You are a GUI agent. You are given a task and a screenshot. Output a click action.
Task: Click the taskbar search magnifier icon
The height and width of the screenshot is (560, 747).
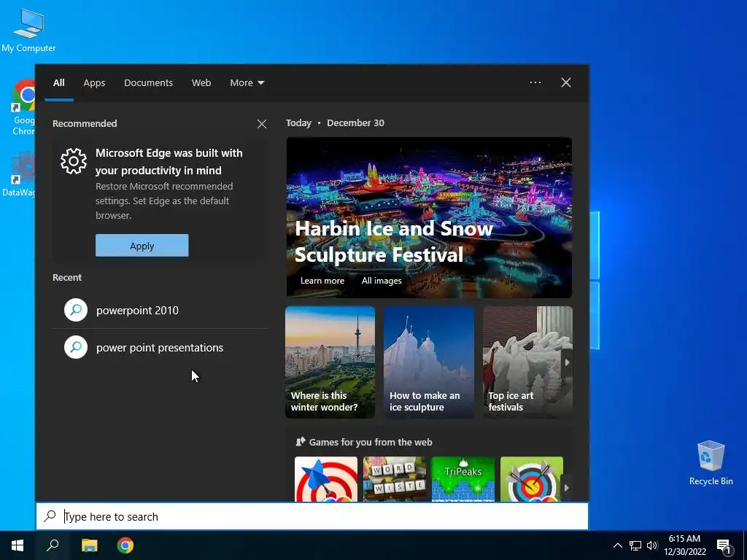pyautogui.click(x=53, y=545)
